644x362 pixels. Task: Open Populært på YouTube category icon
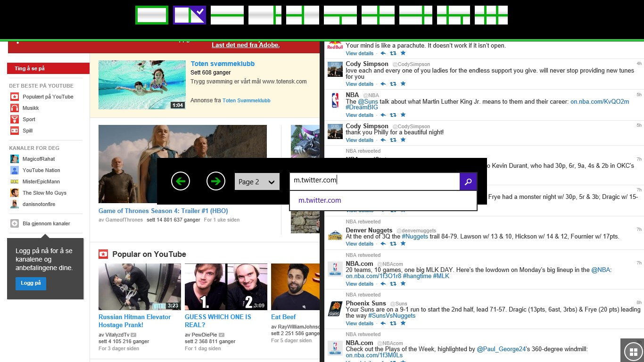(14, 97)
